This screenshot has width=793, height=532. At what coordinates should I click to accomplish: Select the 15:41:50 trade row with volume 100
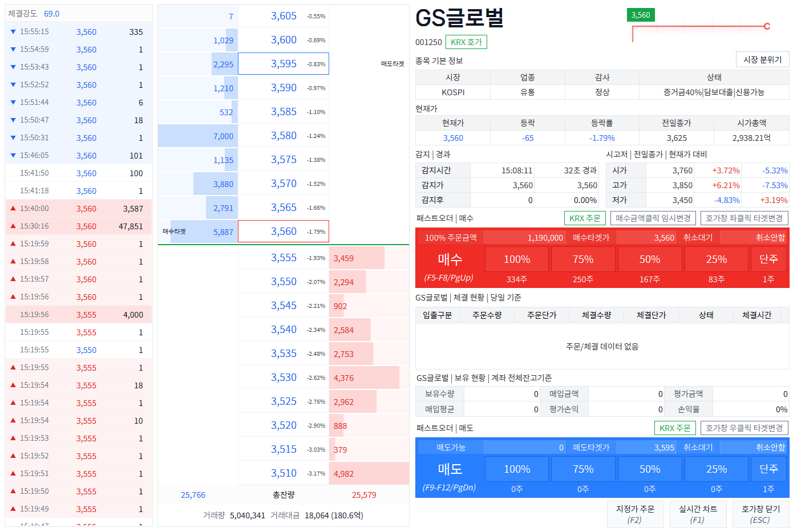tap(79, 173)
